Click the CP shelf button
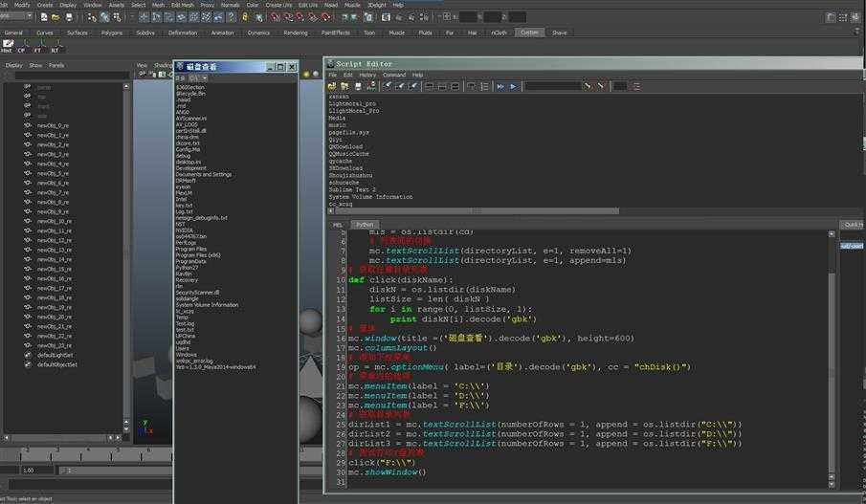This screenshot has height=504, width=866. click(x=22, y=45)
